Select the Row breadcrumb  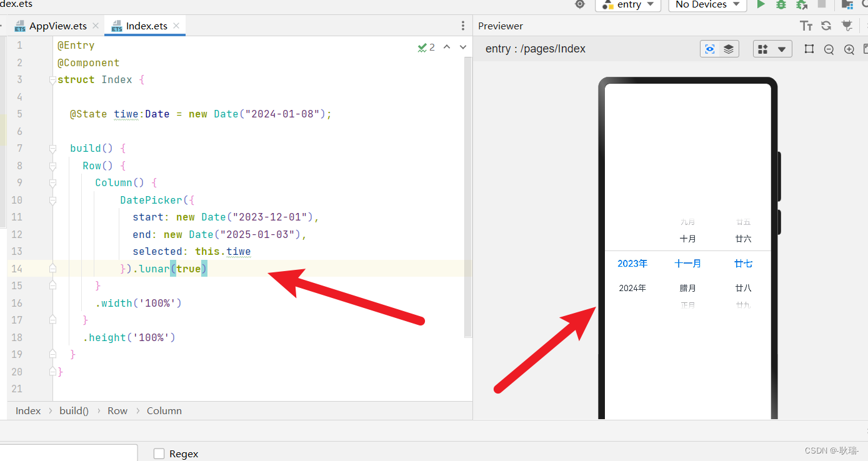117,410
